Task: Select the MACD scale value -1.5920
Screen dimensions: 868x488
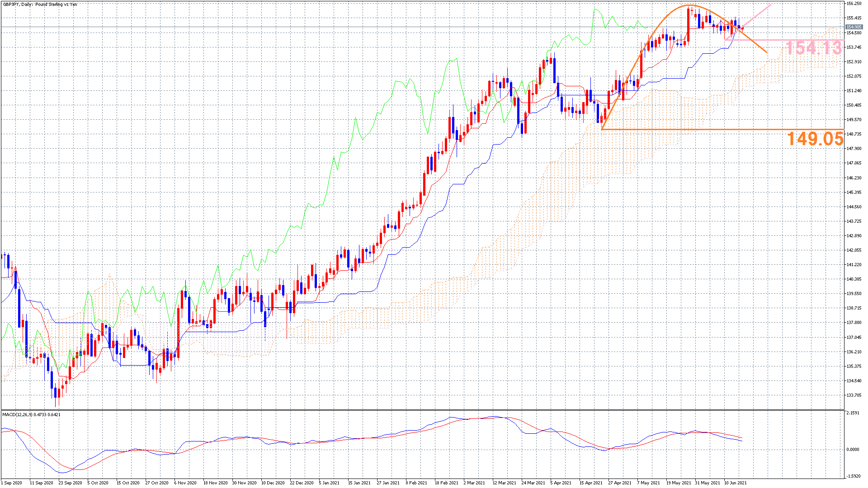Action: pyautogui.click(x=853, y=476)
